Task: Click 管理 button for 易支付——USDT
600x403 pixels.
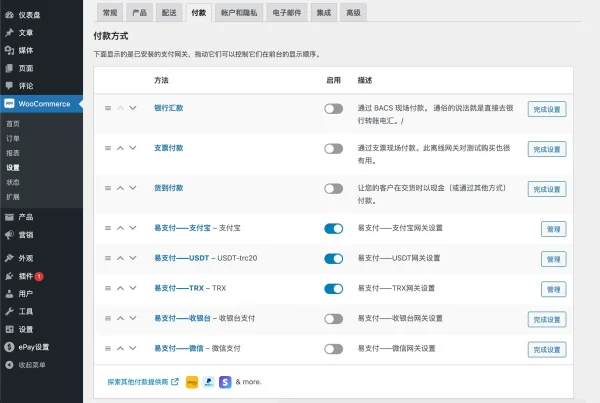Action: tap(553, 259)
